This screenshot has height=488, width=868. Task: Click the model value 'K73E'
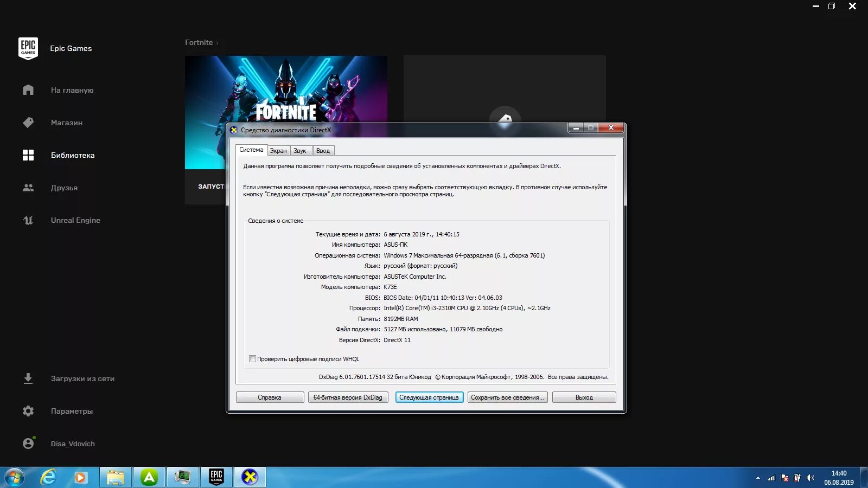pos(390,287)
